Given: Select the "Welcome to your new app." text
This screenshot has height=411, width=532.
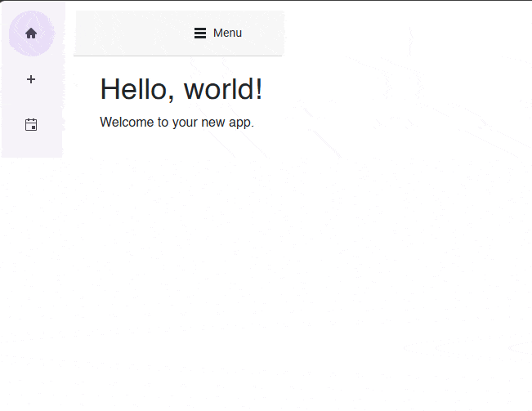Looking at the screenshot, I should 177,122.
